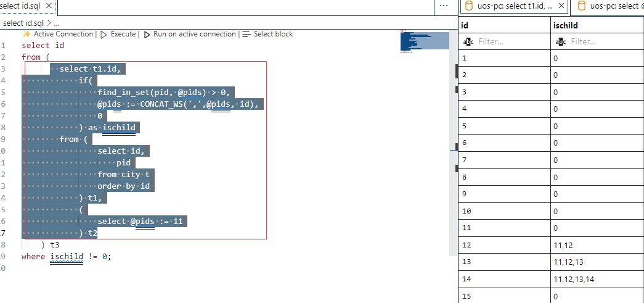The height and width of the screenshot is (303, 644).
Task: Click the Execute code lens
Action: pos(123,34)
